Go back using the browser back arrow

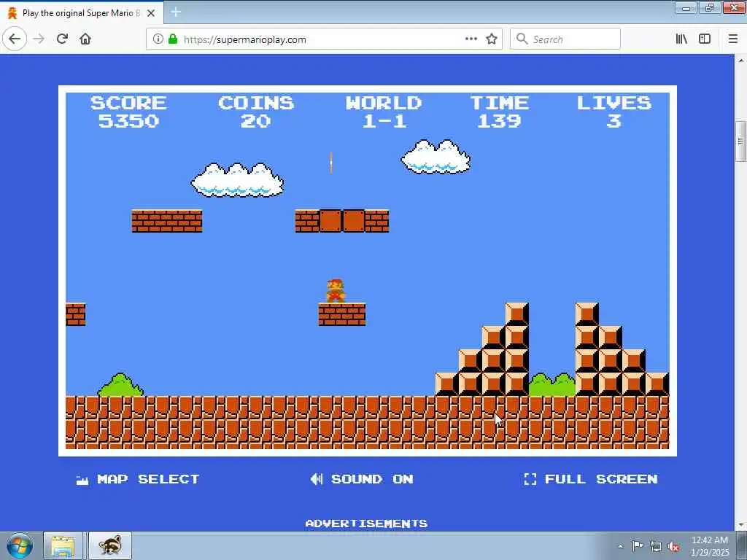coord(15,39)
